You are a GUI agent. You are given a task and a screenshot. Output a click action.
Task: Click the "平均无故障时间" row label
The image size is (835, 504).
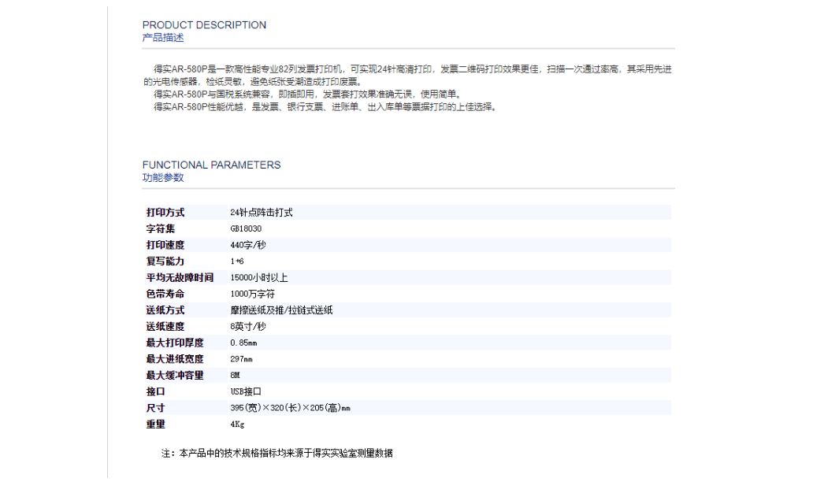click(x=180, y=278)
